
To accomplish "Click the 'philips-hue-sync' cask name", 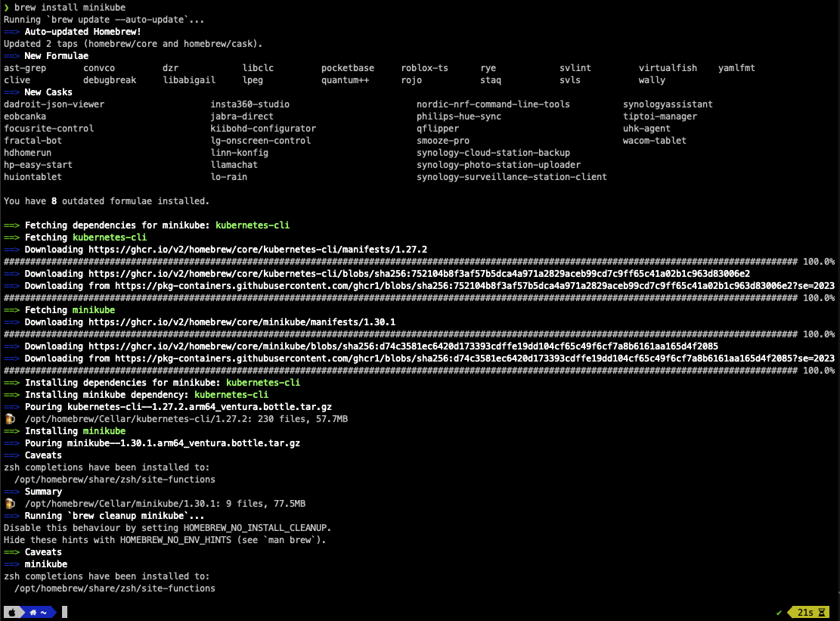I will pyautogui.click(x=459, y=116).
